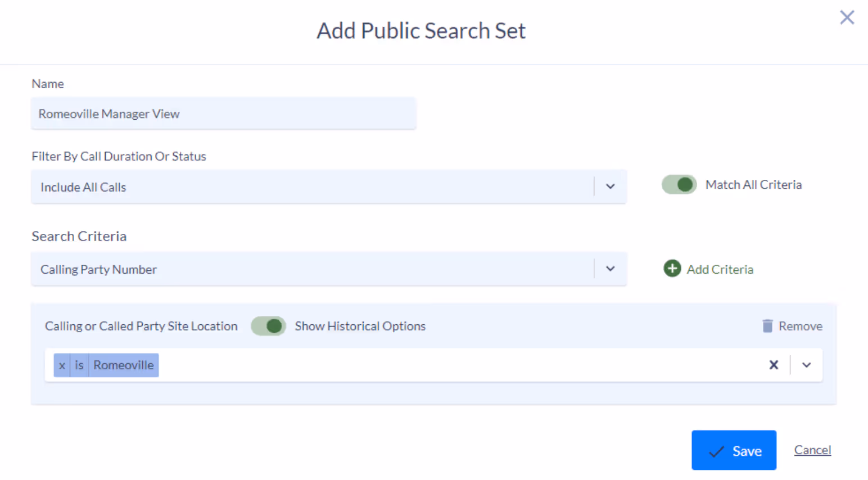The image size is (868, 480).
Task: Click the trash icon to remove site location criteria
Action: tap(767, 325)
